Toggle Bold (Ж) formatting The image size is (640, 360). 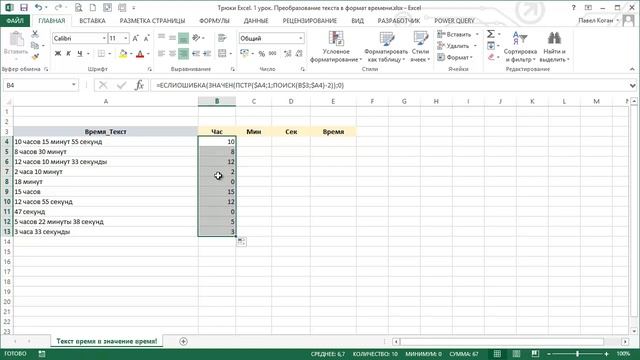(58, 53)
